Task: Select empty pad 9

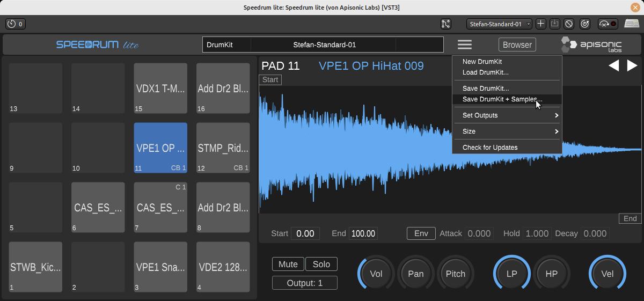Action: (35, 148)
